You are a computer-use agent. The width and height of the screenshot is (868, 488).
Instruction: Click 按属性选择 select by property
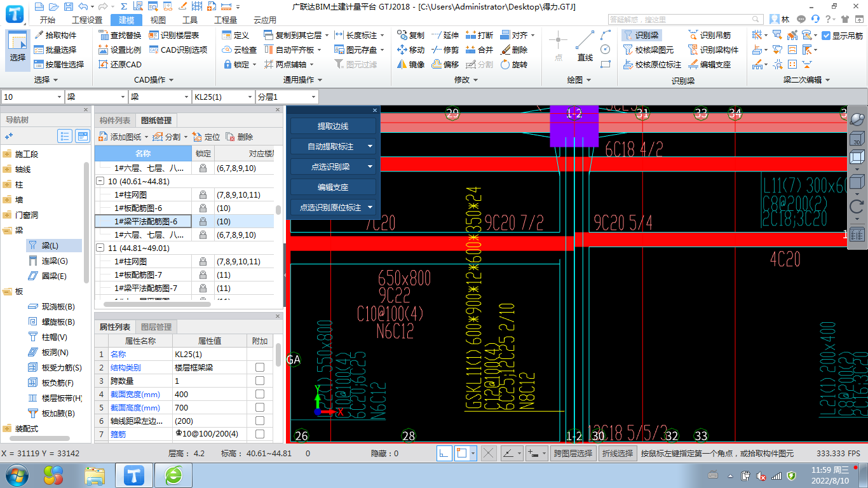(x=59, y=64)
